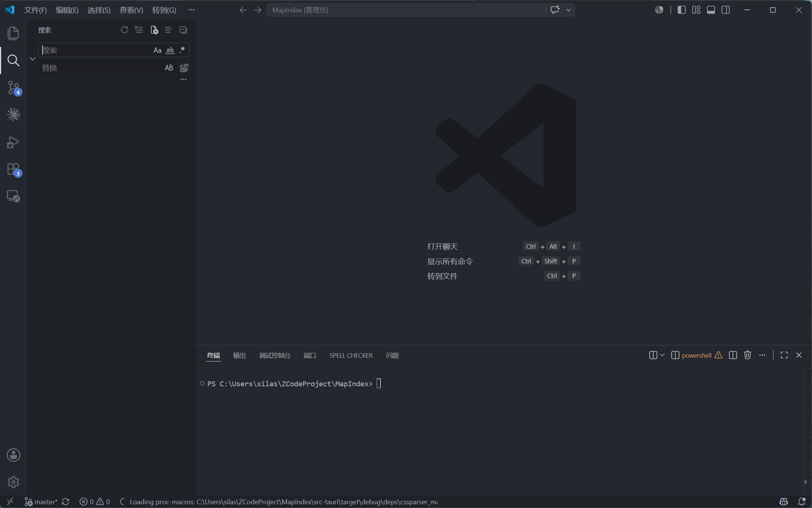This screenshot has height=508, width=812.
Task: Open the Accounts menu icon
Action: pos(13,455)
